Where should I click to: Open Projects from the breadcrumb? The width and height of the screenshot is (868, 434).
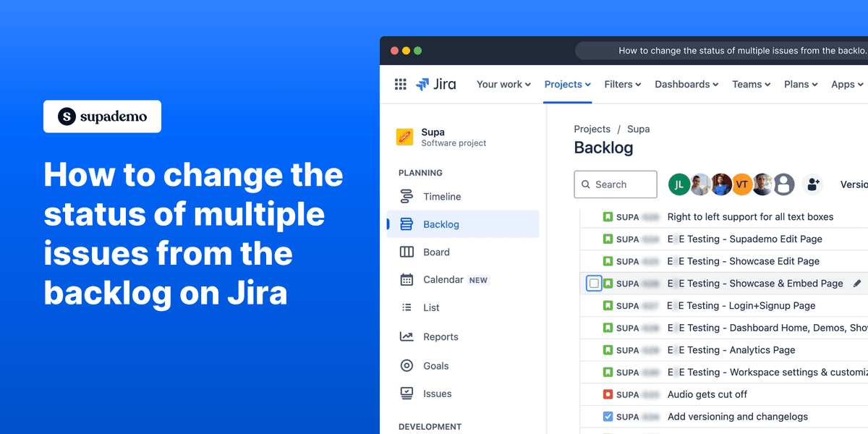click(x=592, y=129)
